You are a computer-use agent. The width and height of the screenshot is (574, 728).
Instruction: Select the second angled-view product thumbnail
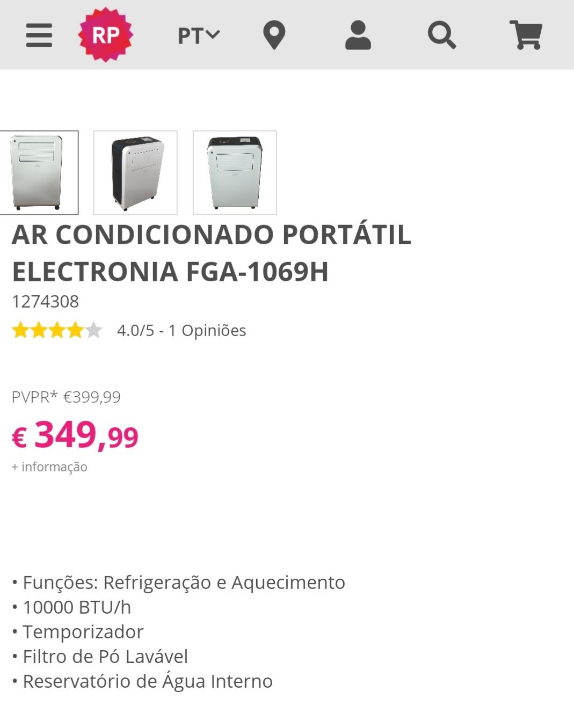pyautogui.click(x=135, y=172)
